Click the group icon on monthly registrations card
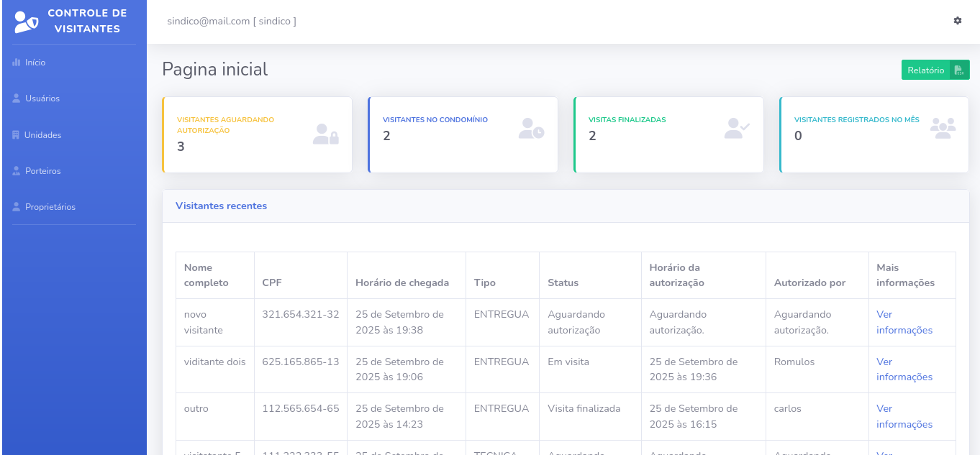This screenshot has width=980, height=455. [943, 129]
